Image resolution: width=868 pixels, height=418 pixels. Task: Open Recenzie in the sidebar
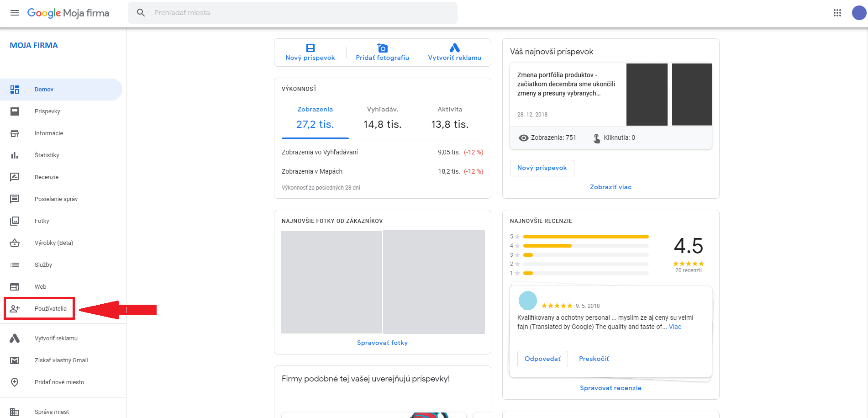coord(61,177)
